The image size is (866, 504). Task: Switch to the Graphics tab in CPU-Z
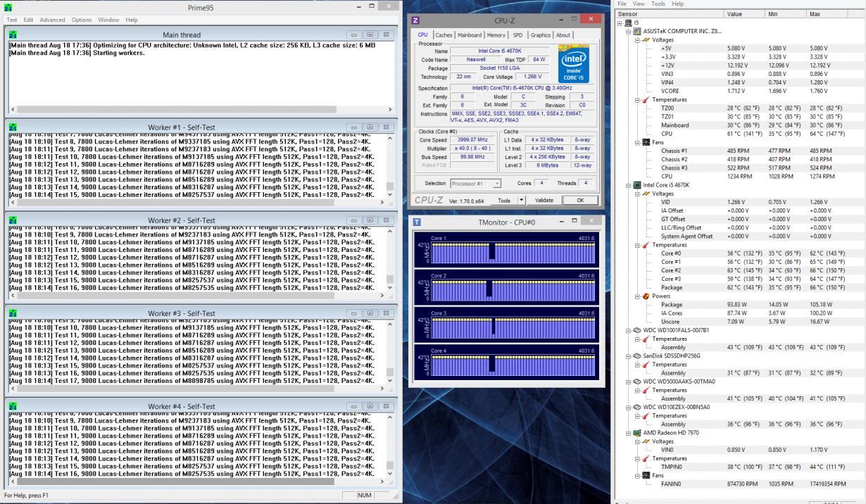click(x=541, y=35)
